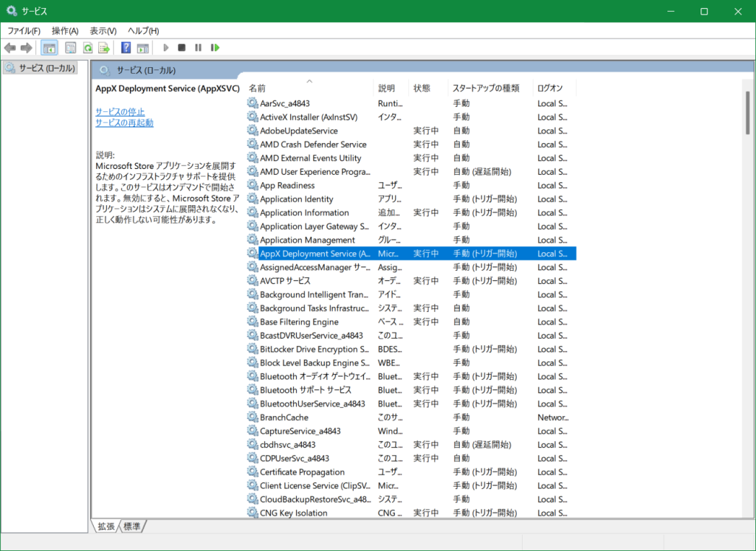756x551 pixels.
Task: Switch to the 標準 tab
Action: 133,526
